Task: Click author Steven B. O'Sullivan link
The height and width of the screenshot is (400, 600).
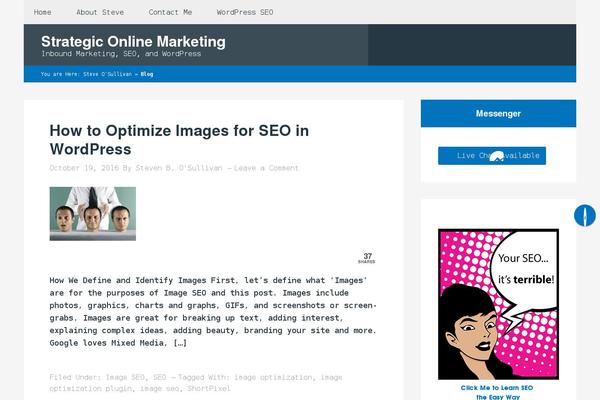Action: 179,168
